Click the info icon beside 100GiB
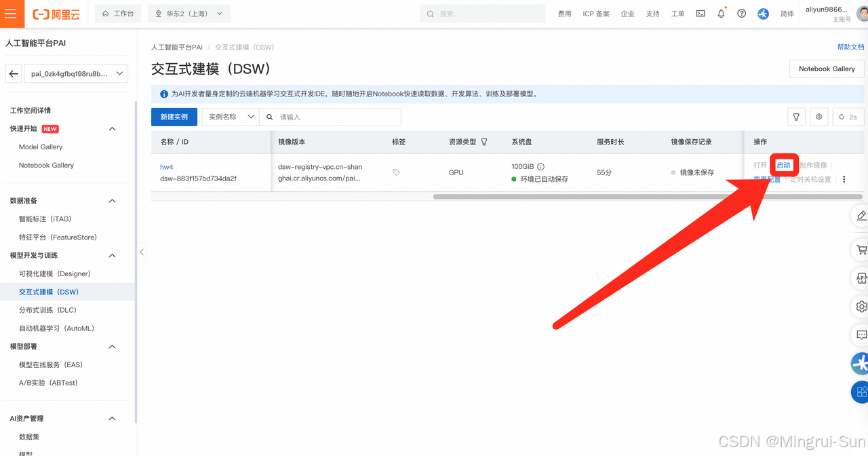Viewport: 868px width, 456px height. [x=540, y=167]
